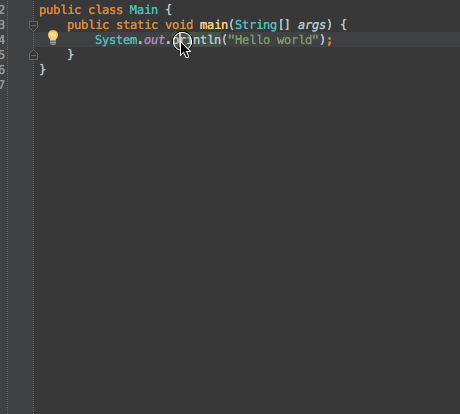
Task: Click the static keyword
Action: (137, 25)
